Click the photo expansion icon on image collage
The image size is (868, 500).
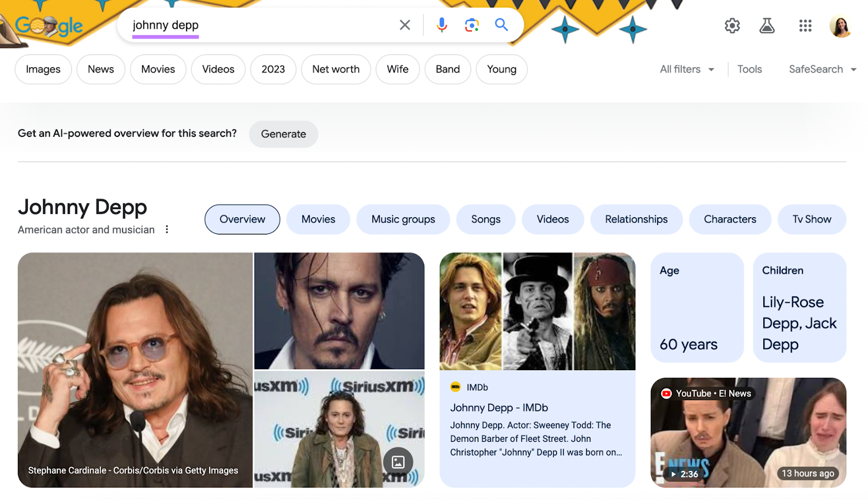point(399,462)
